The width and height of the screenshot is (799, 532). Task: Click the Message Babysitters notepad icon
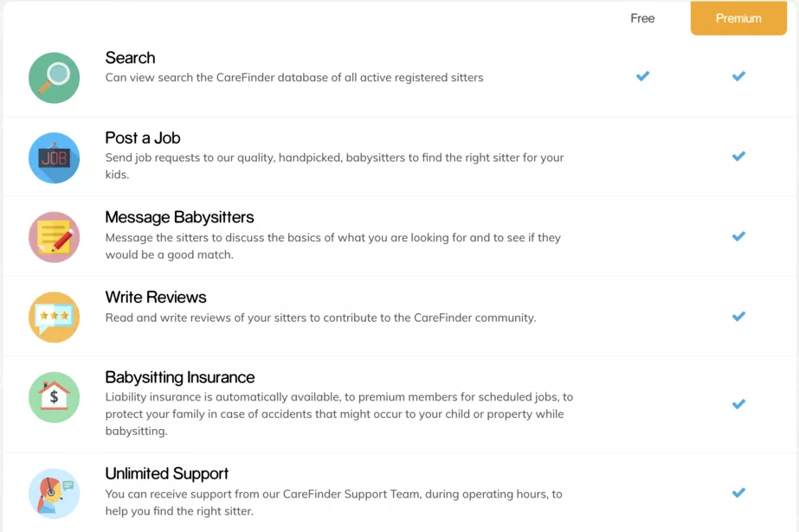click(54, 237)
